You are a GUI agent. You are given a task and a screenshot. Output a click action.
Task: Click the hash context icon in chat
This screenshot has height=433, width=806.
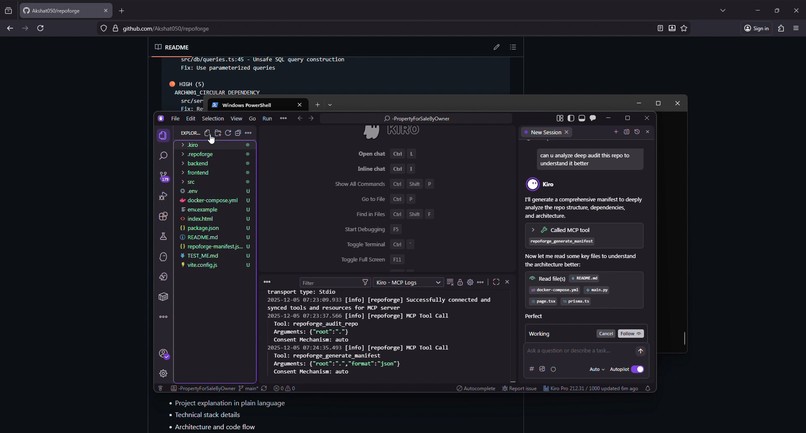[x=532, y=369]
